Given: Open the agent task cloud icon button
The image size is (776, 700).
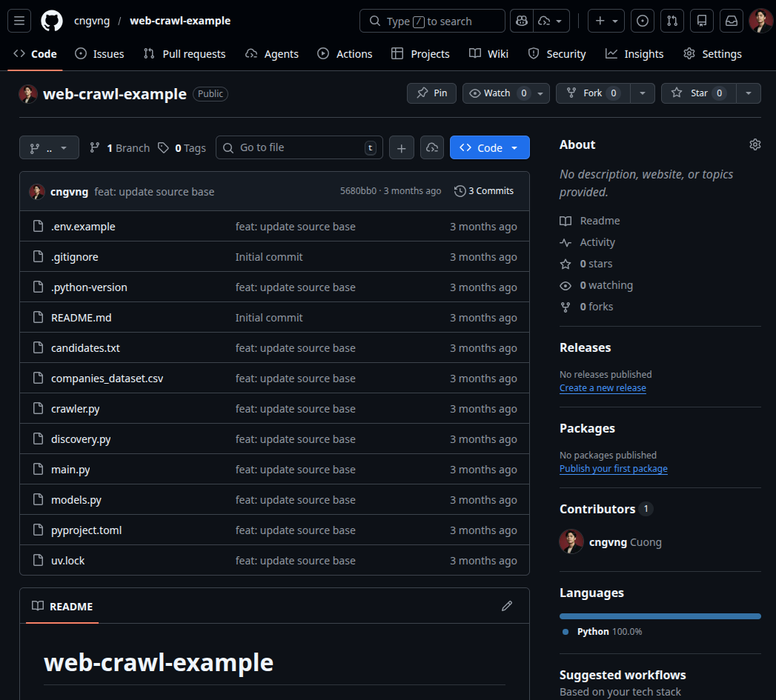Looking at the screenshot, I should click(x=432, y=147).
